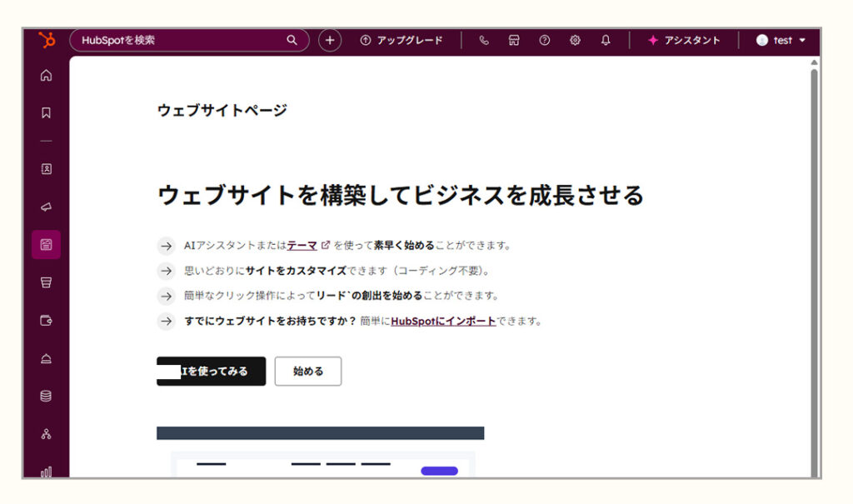Click the plus quick-create button
This screenshot has height=504, width=853.
pos(330,40)
